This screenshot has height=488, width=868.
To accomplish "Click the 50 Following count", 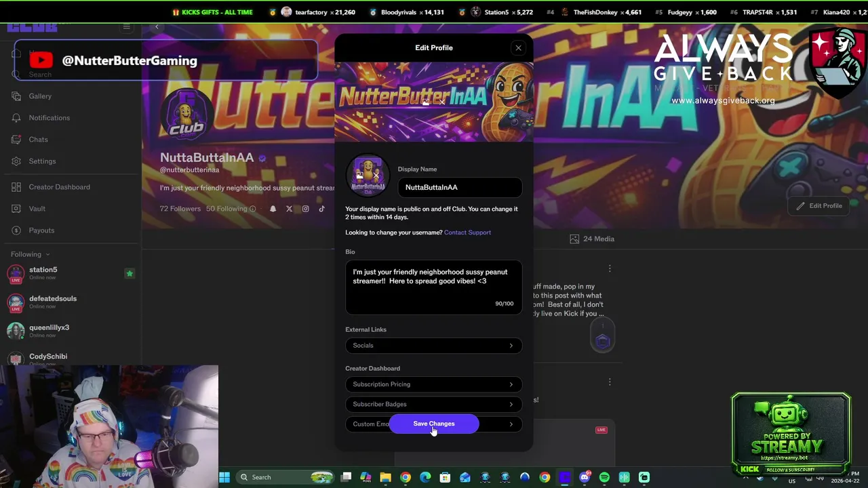I will point(226,209).
